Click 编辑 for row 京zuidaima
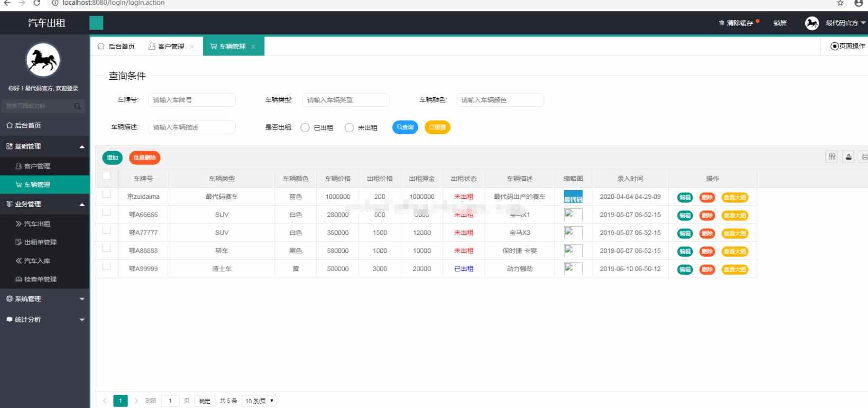 [x=685, y=197]
